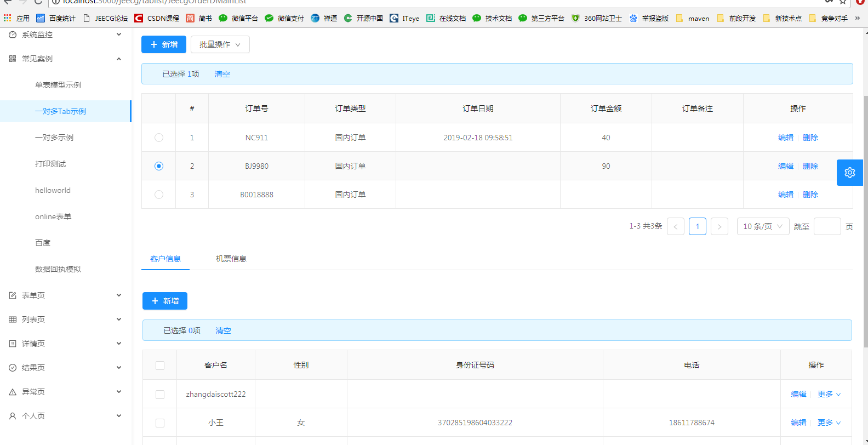Go to the next orders page arrow

pos(719,226)
